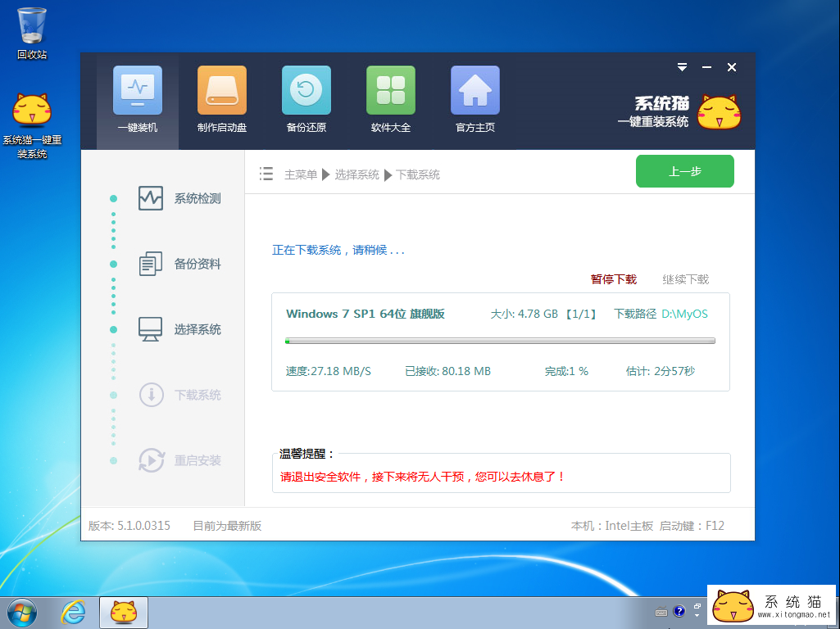Click the 下载系统 download step icon
Image resolution: width=840 pixels, height=629 pixels.
[151, 395]
